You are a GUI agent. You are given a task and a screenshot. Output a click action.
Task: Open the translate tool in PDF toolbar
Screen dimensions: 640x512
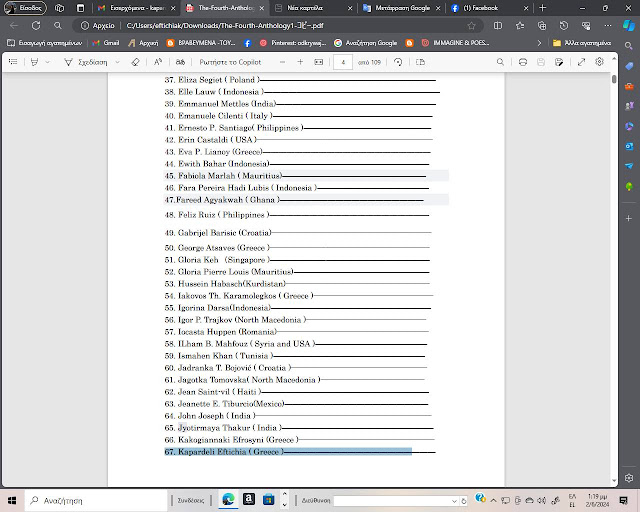180,62
